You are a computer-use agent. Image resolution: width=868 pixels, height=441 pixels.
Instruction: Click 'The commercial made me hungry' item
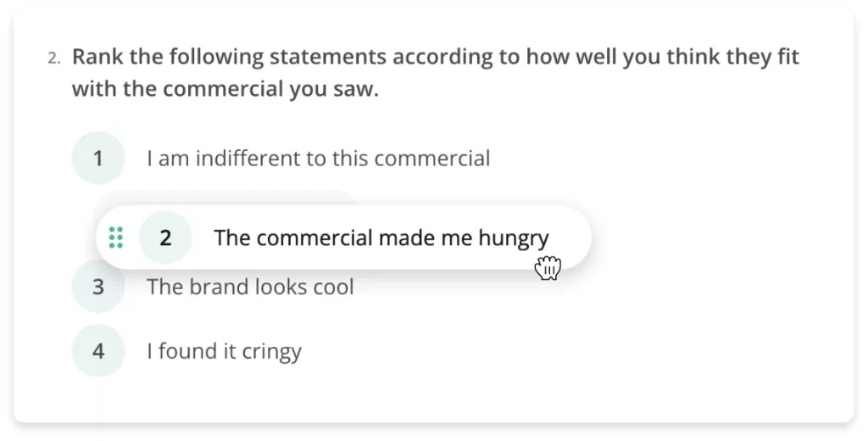(343, 237)
